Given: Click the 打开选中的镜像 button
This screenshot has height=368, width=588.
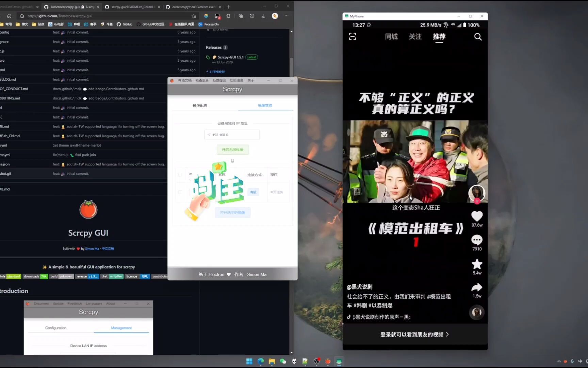Looking at the screenshot, I should (233, 213).
